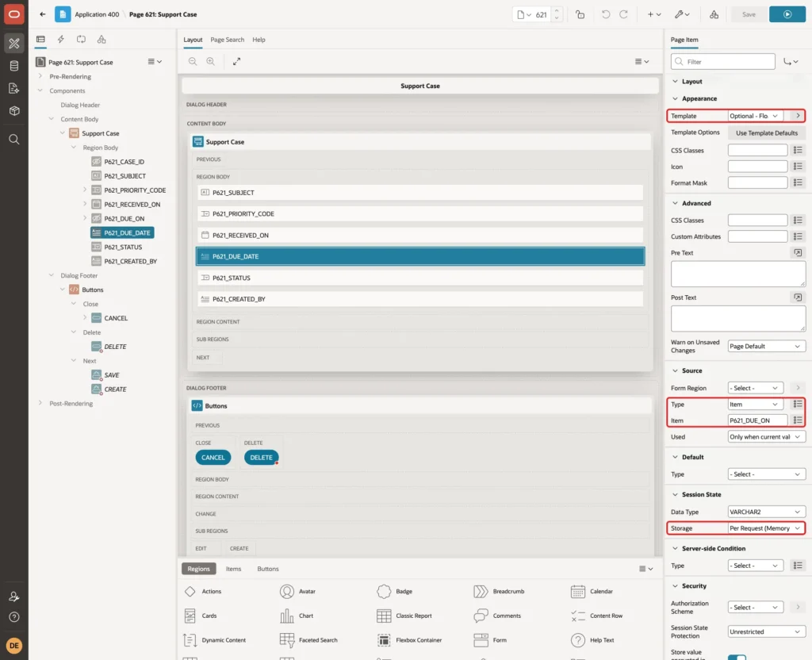
Task: Expand the layout pane to full view
Action: [x=236, y=61]
